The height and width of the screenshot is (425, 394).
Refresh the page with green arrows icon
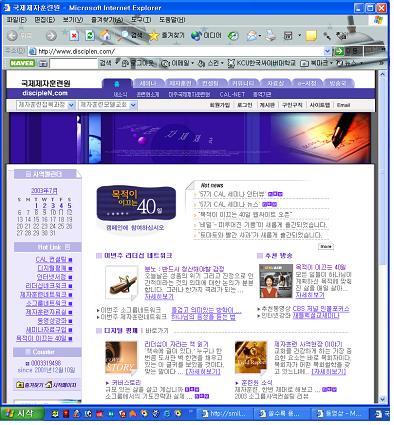point(89,35)
